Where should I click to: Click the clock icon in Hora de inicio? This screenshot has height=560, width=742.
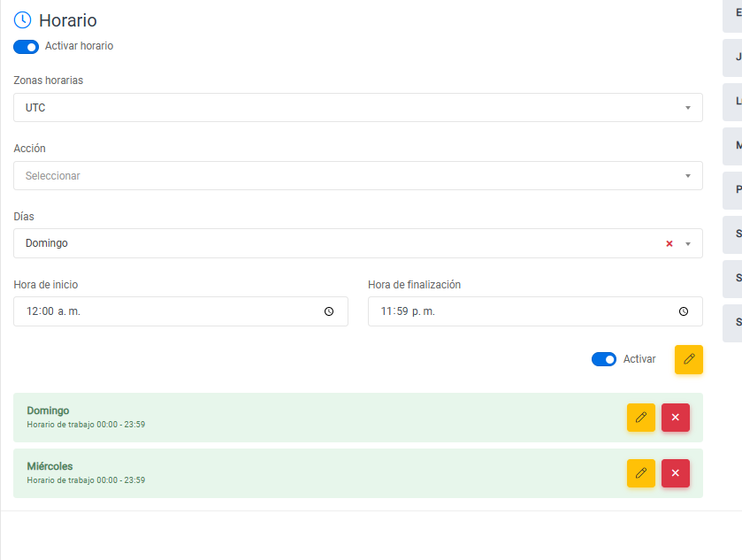pos(329,311)
